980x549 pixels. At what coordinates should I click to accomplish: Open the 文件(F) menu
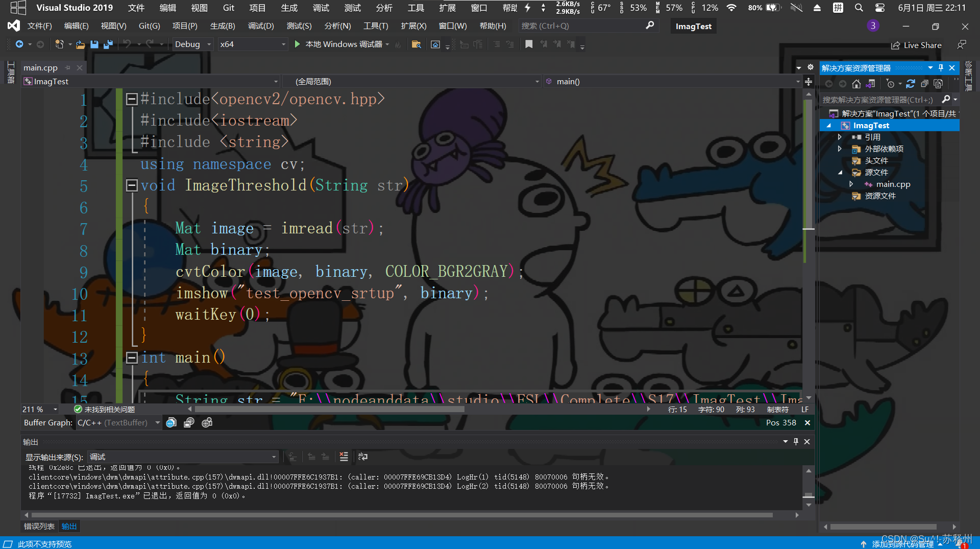[39, 26]
